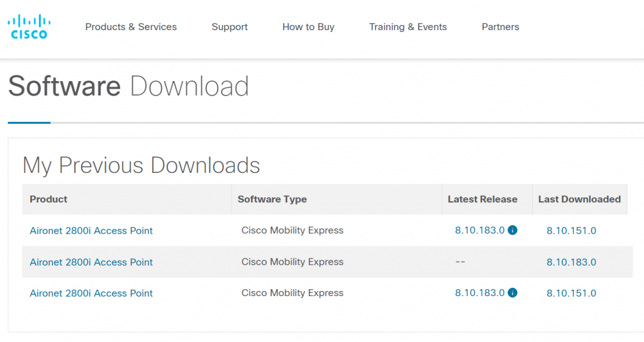
Task: Click info icon beside first row's latest release
Action: (x=513, y=231)
